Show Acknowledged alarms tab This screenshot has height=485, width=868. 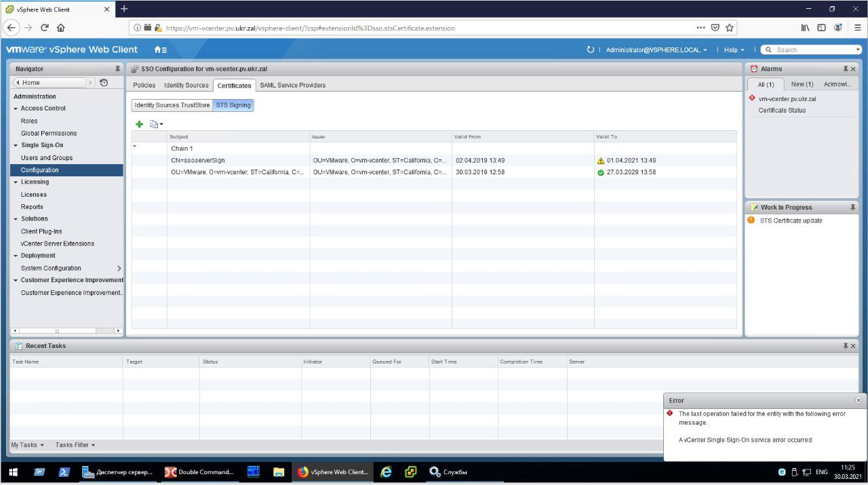(837, 84)
